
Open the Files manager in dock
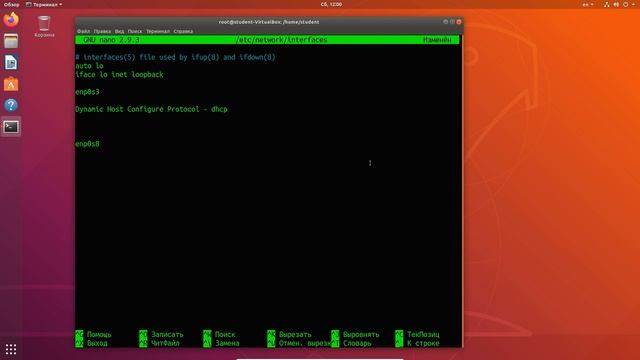click(x=11, y=41)
